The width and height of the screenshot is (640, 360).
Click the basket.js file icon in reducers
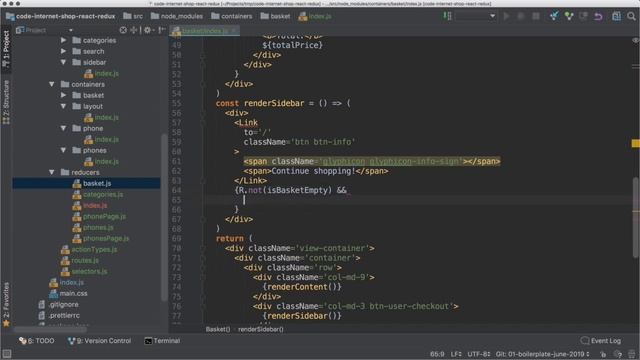pyautogui.click(x=77, y=184)
